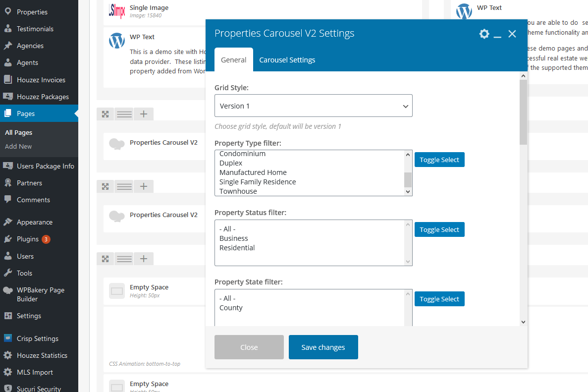Click the Settings sliders icon in sidebar

pos(8,316)
